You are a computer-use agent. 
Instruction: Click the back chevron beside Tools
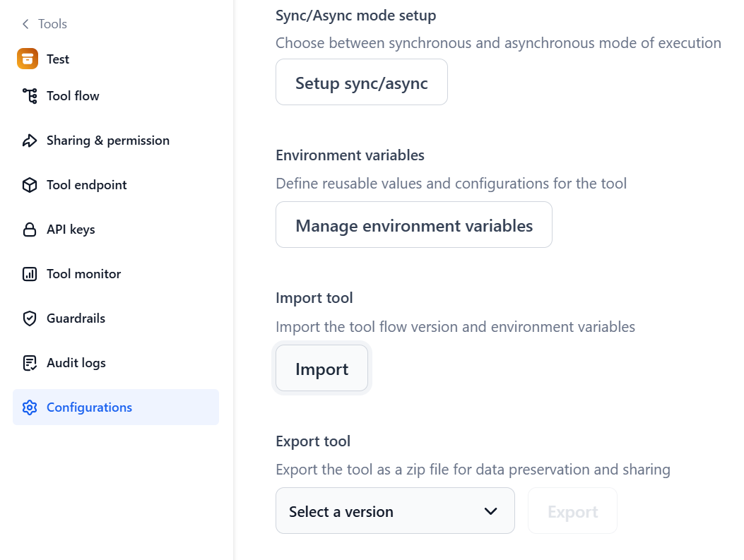(25, 24)
